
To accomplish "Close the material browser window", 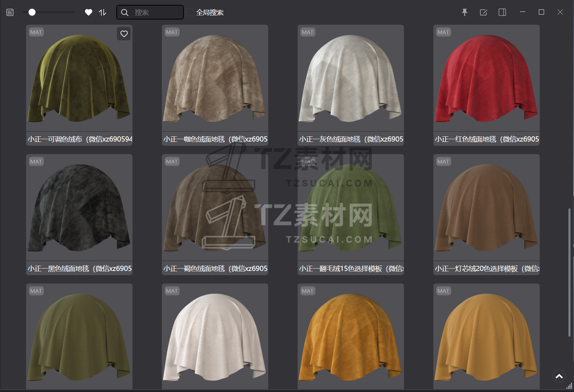I will 560,12.
